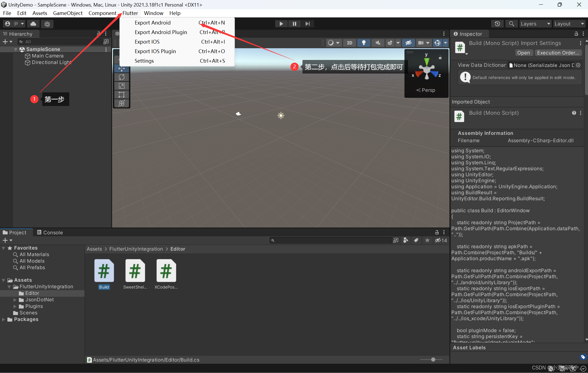The image size is (588, 373).
Task: Toggle hidden objects visibility in scene
Action: pos(408,43)
